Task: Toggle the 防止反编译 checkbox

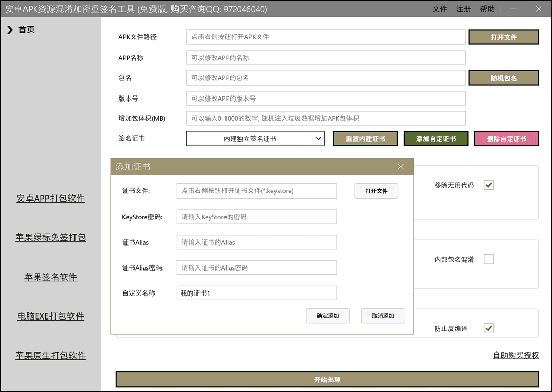Action: pyautogui.click(x=488, y=328)
